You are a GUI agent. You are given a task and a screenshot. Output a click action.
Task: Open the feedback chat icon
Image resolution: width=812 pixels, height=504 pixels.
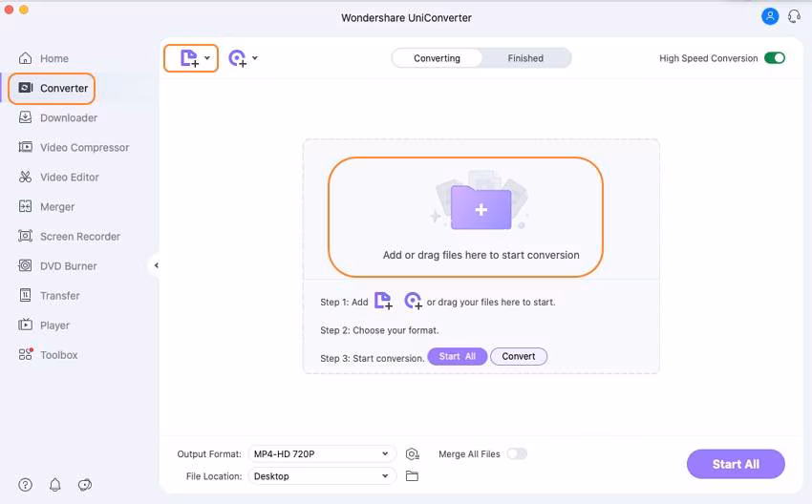coord(85,484)
